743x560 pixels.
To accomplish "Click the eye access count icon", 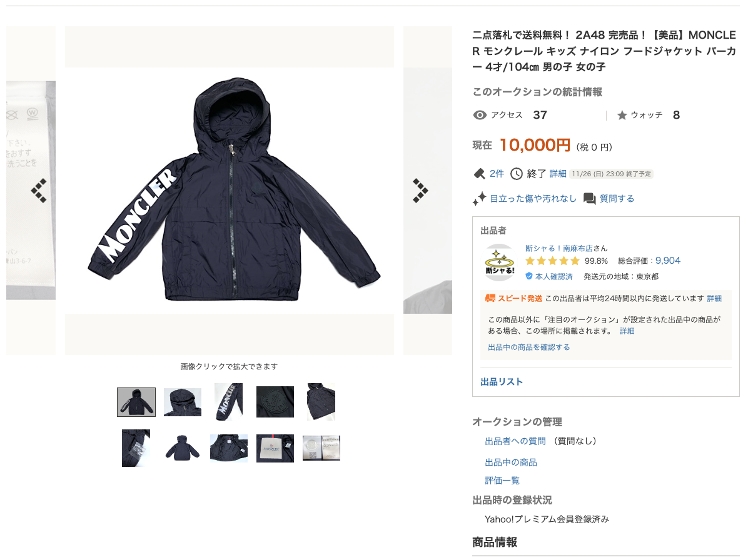I will click(x=480, y=115).
